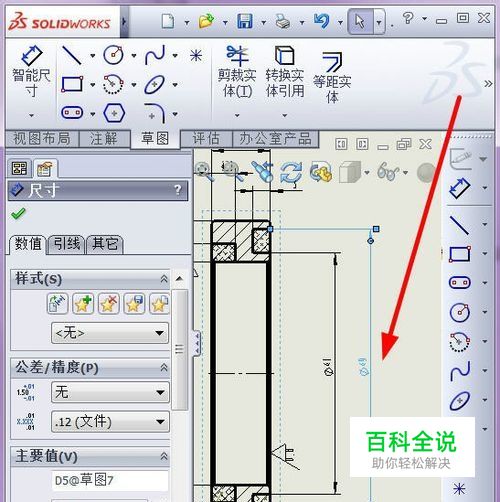
Task: Select the Point tool asterisk icon
Action: 196,55
